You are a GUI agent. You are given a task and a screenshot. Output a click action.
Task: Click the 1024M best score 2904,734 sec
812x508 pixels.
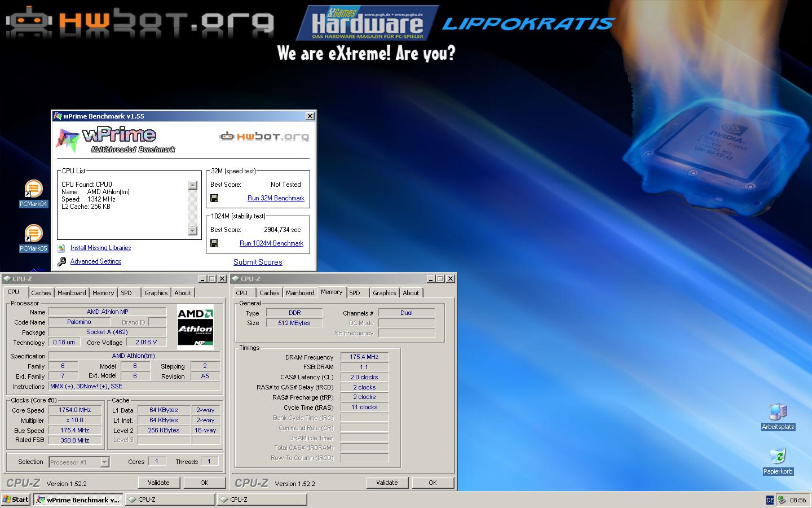(x=283, y=230)
